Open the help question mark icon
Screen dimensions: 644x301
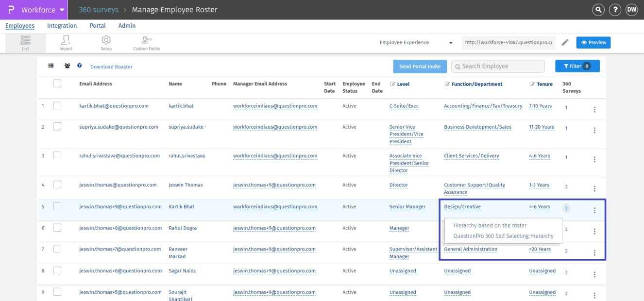pos(615,10)
